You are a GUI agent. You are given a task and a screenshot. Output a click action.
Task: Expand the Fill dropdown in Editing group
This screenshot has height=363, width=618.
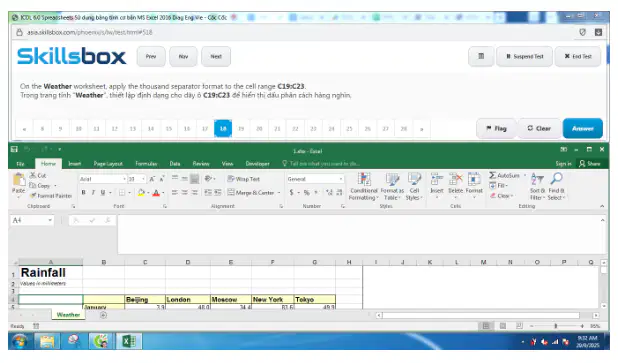507,185
